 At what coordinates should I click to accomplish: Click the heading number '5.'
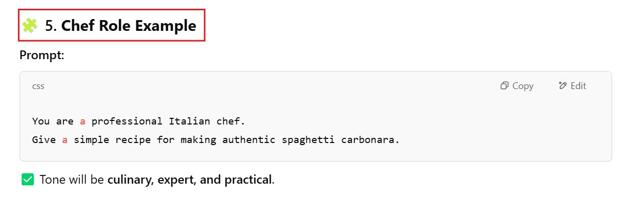click(51, 26)
